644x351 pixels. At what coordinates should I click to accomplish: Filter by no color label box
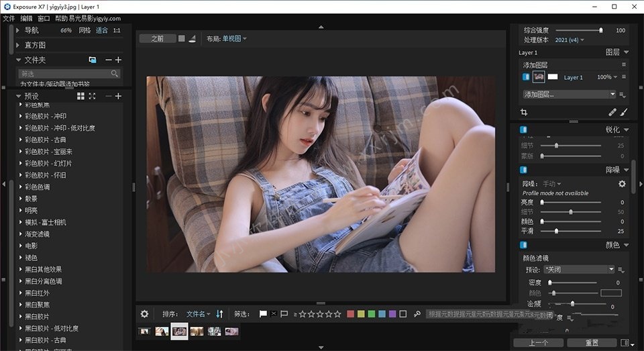(x=403, y=314)
